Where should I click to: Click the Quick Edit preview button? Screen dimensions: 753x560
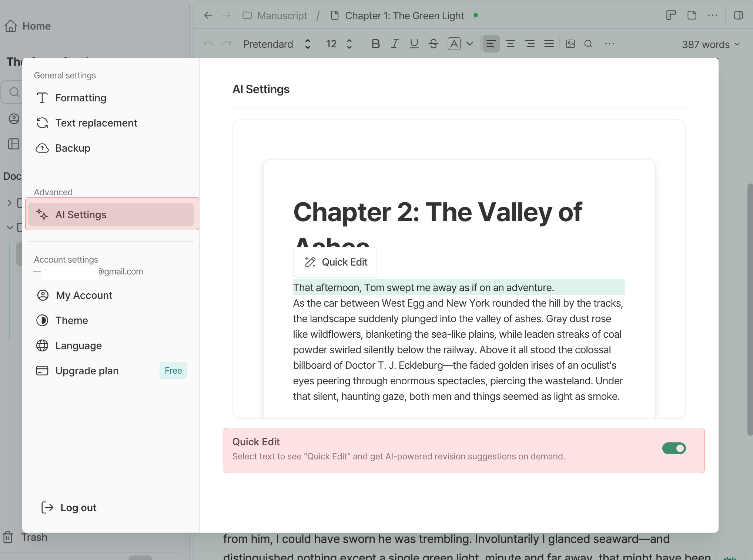pyautogui.click(x=335, y=262)
